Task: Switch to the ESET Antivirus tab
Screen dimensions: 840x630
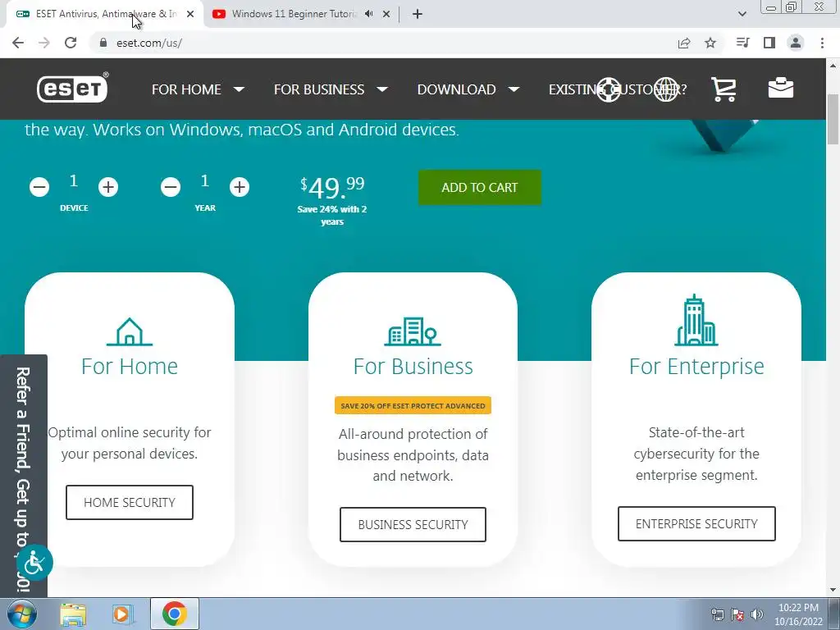Action: (106, 14)
